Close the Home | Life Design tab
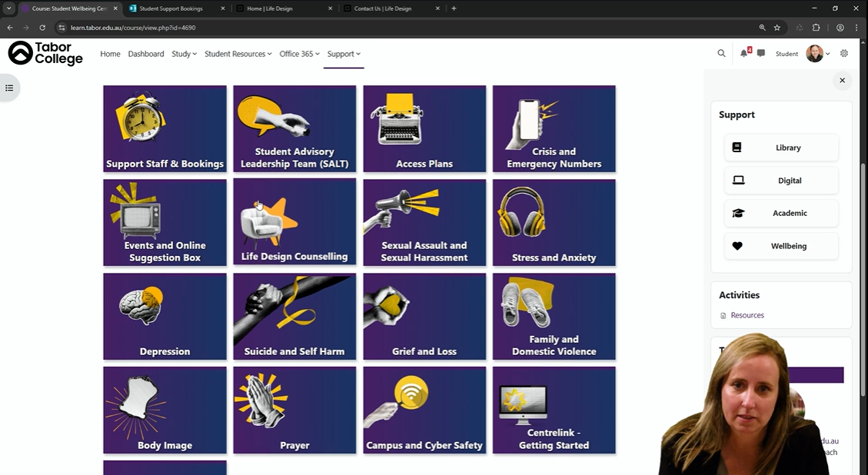Image resolution: width=868 pixels, height=475 pixels. click(331, 8)
